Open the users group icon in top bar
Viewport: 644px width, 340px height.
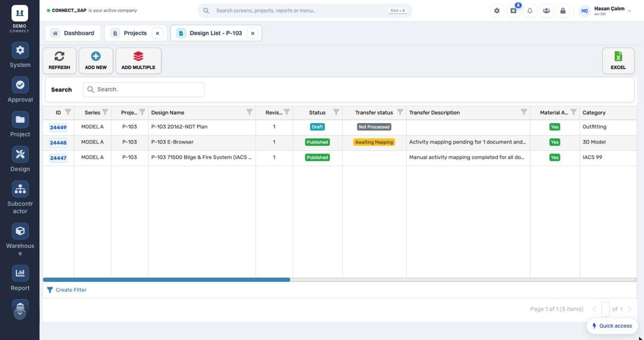pyautogui.click(x=546, y=11)
